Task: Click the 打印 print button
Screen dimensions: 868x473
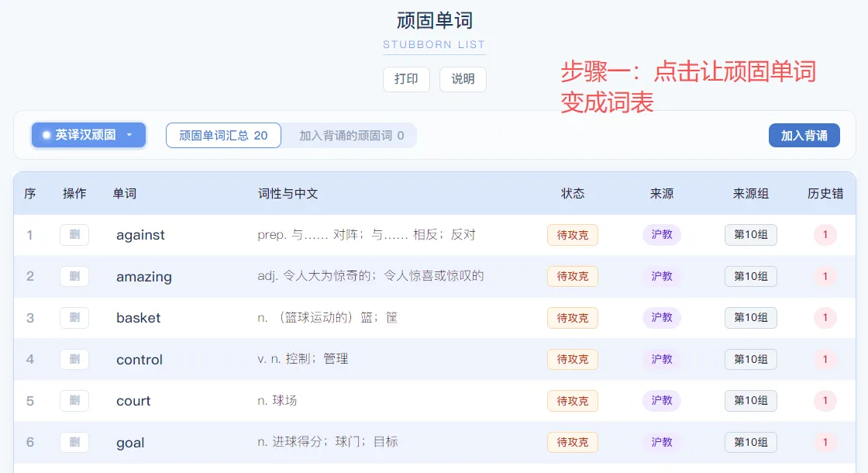Action: 406,79
